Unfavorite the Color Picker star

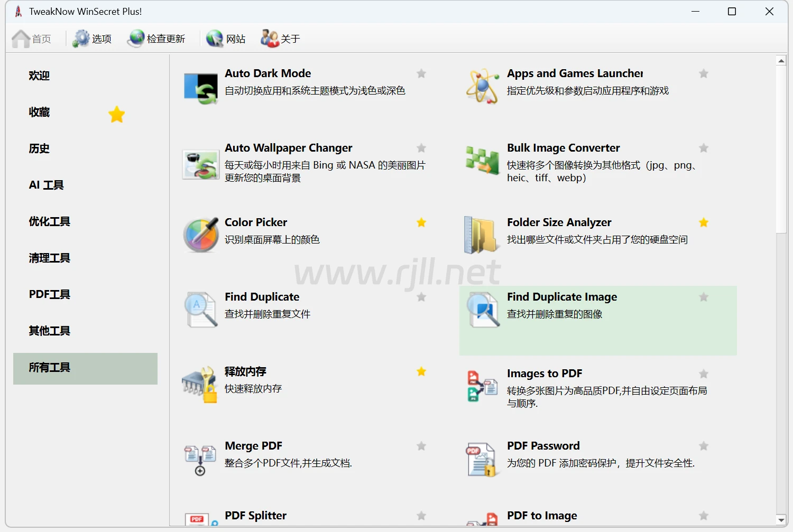click(x=421, y=222)
